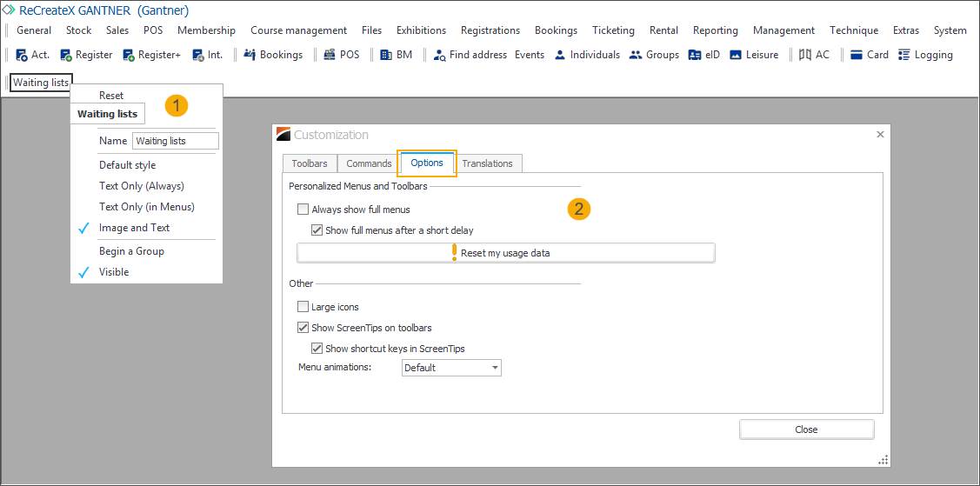
Task: Click the Waiting lists toolbar button
Action: tap(41, 83)
